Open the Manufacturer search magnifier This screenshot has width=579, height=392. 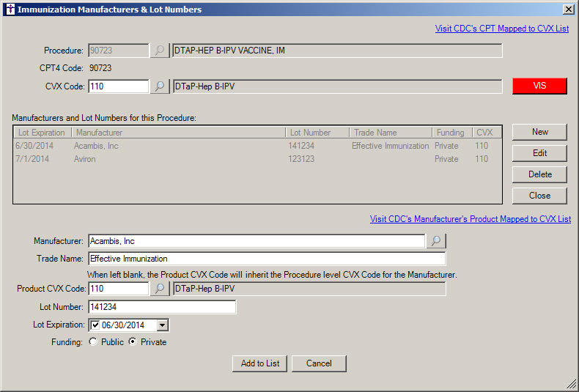point(435,241)
